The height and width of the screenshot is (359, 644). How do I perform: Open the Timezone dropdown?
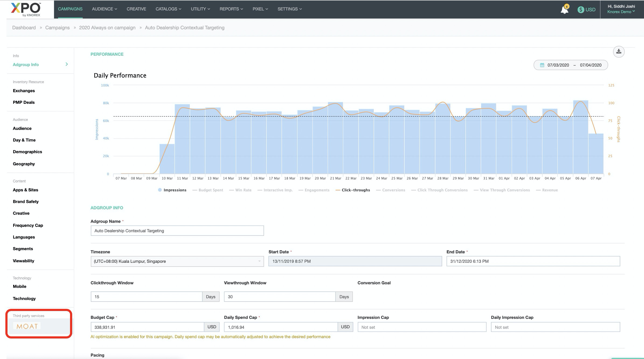tap(177, 261)
